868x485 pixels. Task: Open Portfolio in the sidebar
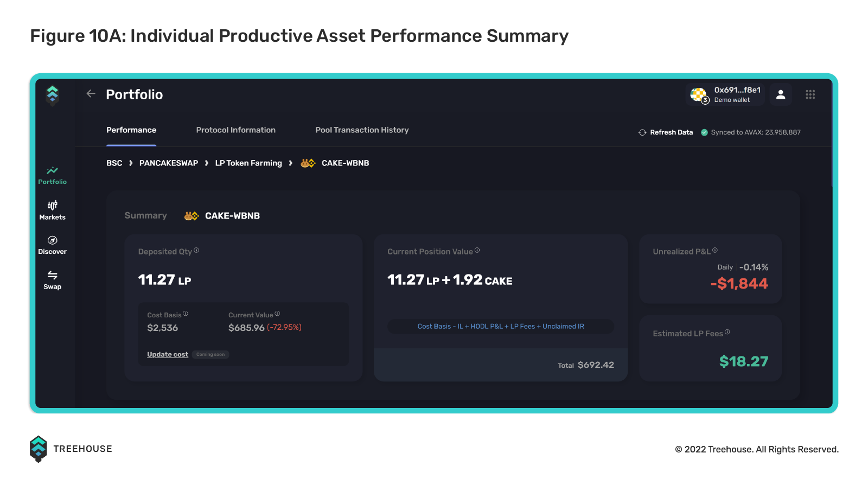pyautogui.click(x=53, y=175)
